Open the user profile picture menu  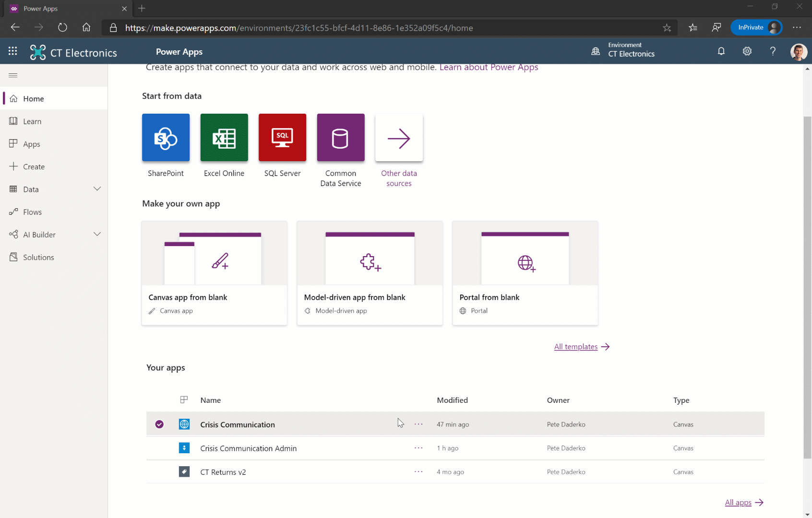point(799,52)
